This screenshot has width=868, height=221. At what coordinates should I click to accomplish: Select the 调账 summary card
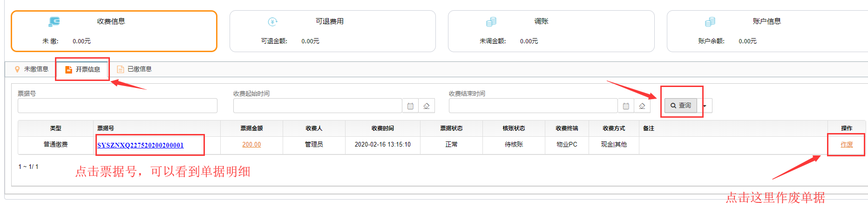pyautogui.click(x=551, y=31)
